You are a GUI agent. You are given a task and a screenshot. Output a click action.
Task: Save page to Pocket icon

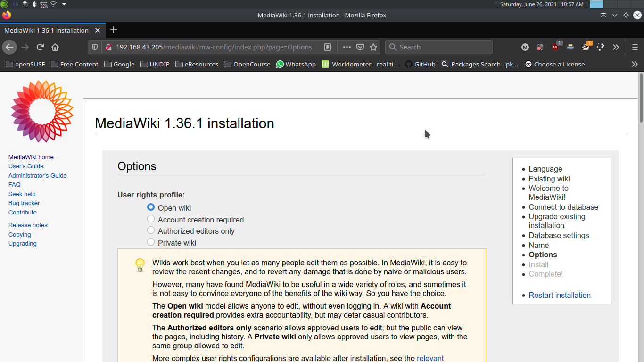360,47
